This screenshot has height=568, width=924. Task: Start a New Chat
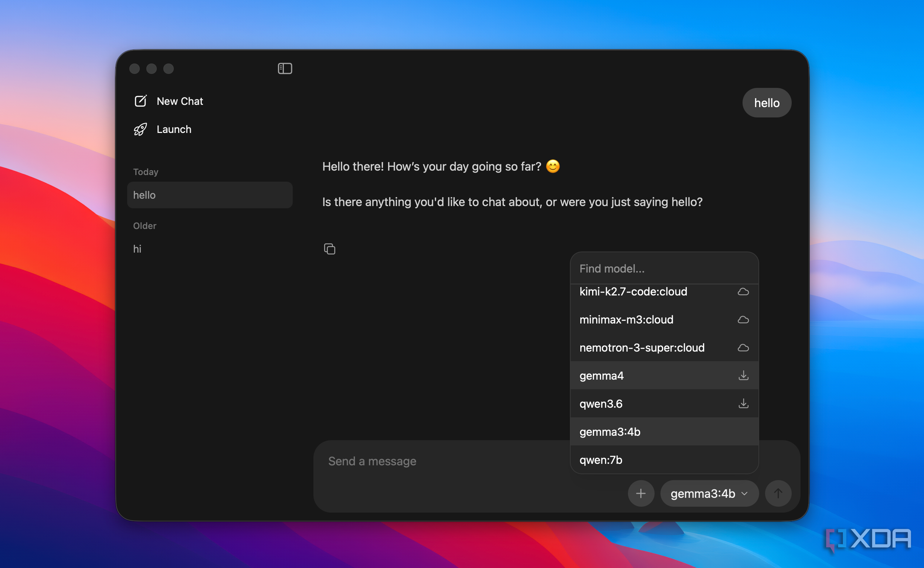169,101
